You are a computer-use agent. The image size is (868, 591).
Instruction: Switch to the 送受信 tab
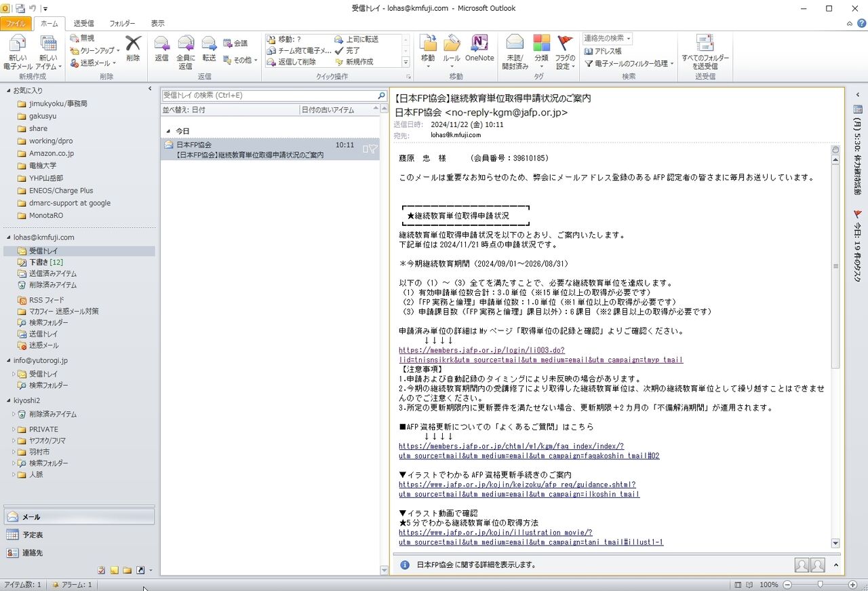[84, 23]
